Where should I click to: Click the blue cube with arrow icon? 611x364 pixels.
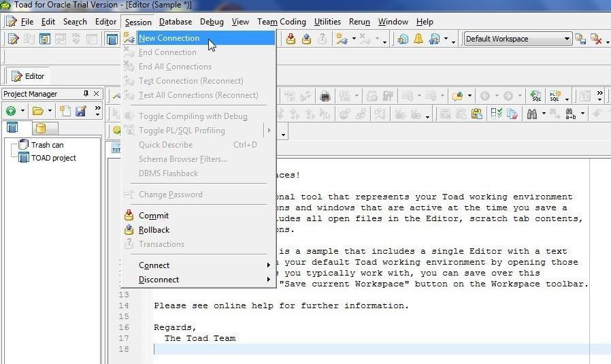pyautogui.click(x=434, y=39)
